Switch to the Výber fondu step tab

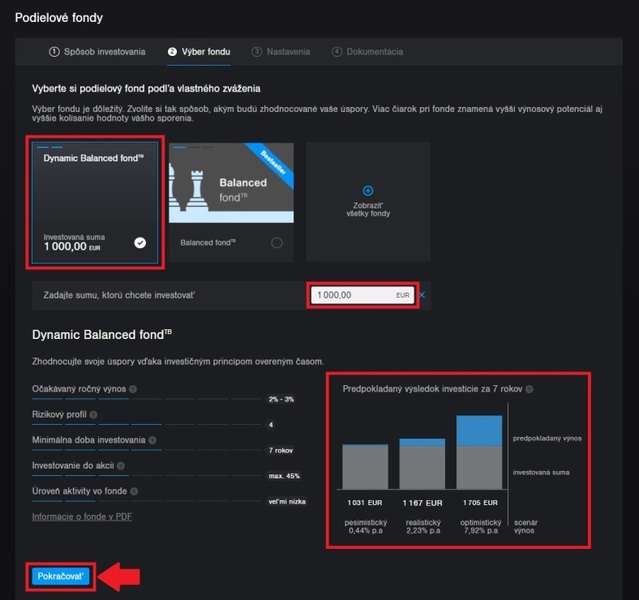(x=201, y=51)
